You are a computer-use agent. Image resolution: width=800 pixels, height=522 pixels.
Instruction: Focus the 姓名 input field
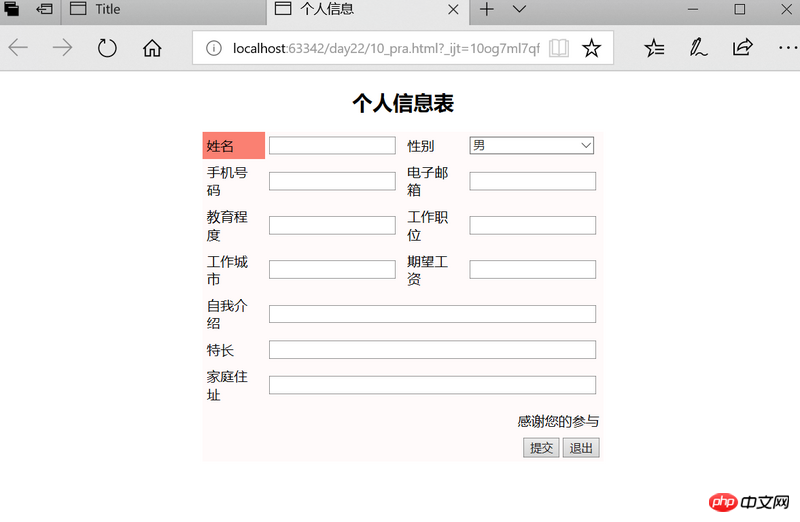pyautogui.click(x=332, y=145)
